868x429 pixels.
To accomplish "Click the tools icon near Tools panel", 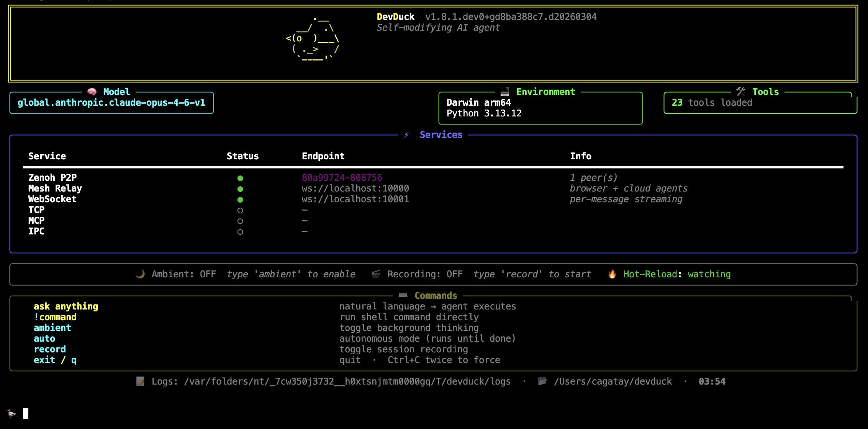I will click(740, 91).
